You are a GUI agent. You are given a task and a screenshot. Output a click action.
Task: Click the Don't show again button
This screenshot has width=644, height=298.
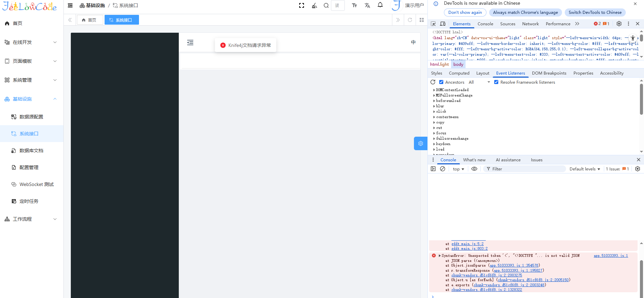click(x=465, y=12)
